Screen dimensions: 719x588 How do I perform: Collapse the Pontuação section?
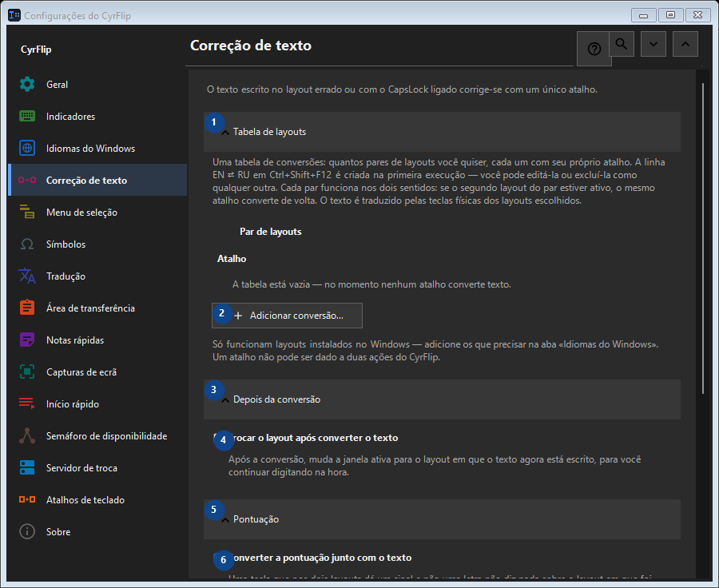tap(442, 518)
